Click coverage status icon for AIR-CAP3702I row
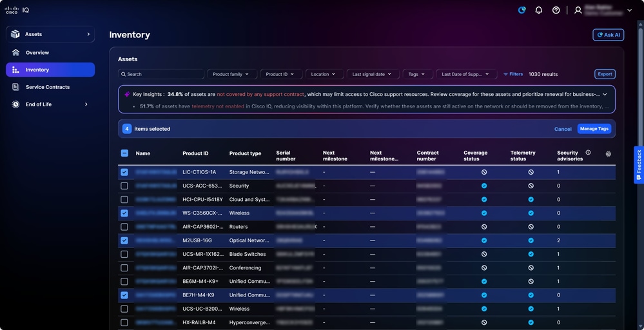The image size is (644, 330). point(484,267)
